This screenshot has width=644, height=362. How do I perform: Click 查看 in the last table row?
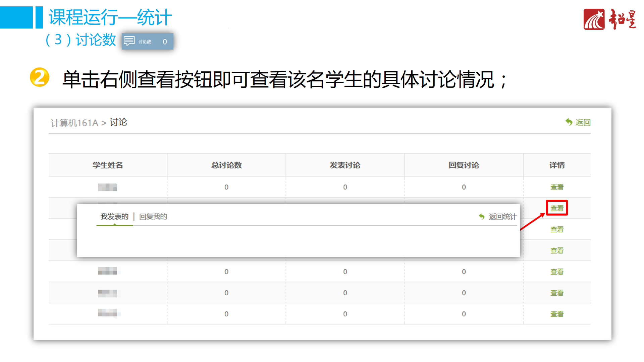coord(557,314)
